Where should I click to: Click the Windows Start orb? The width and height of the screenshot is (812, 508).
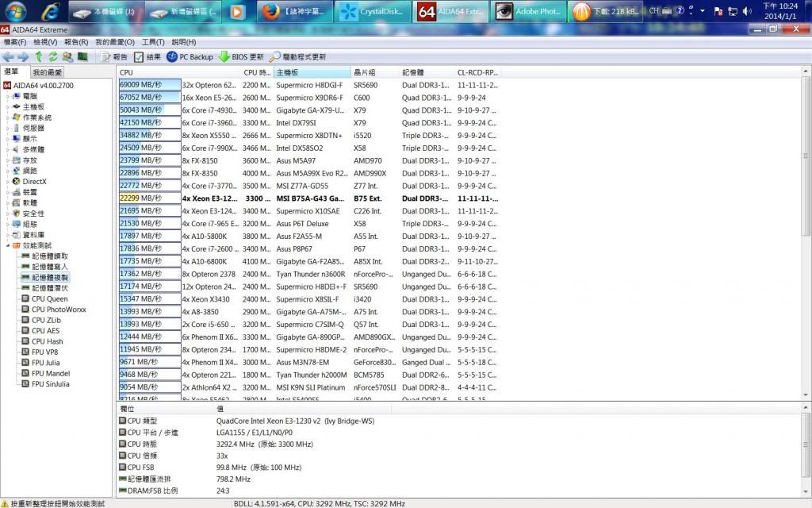[x=15, y=11]
